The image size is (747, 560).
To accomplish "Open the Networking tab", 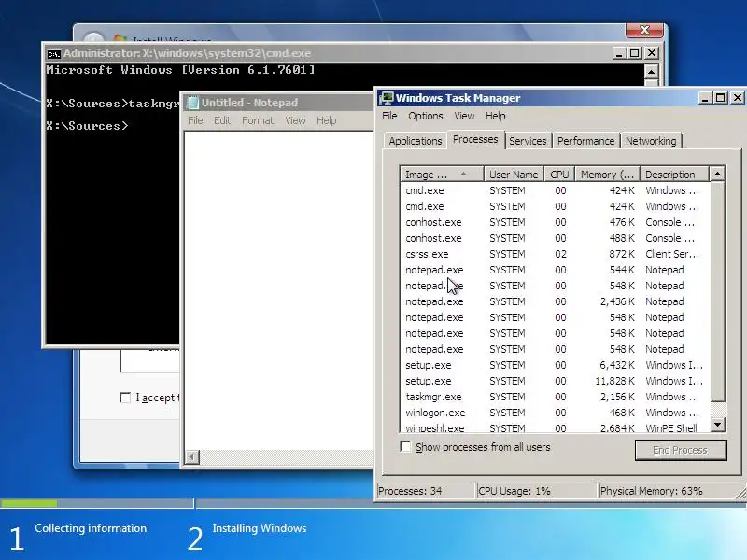I will [x=651, y=141].
